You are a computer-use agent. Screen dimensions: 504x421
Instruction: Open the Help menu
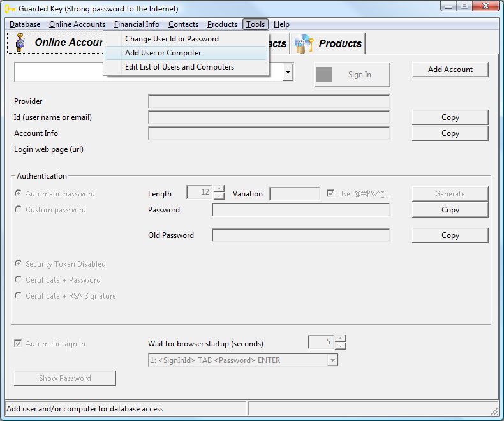coord(281,24)
